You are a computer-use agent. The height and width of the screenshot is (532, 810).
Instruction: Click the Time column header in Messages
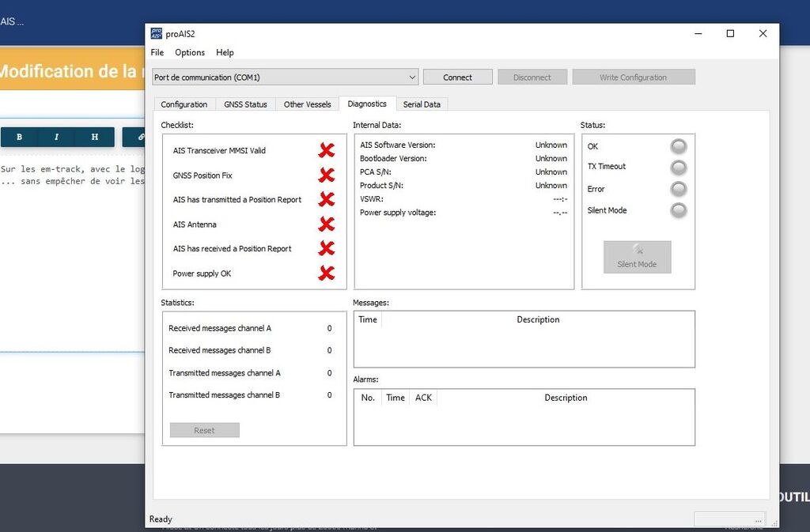pyautogui.click(x=368, y=319)
